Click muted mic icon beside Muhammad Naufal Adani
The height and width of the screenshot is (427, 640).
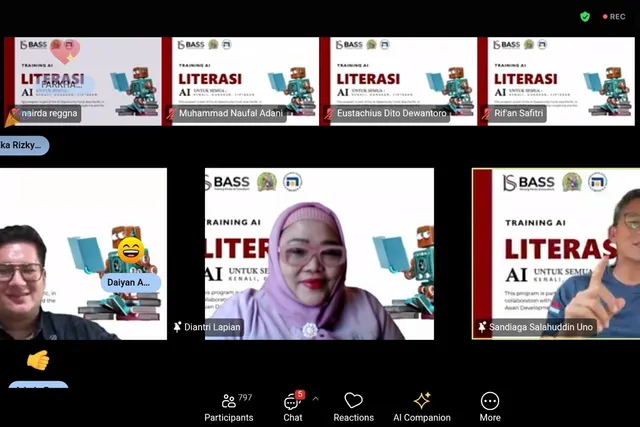pyautogui.click(x=171, y=113)
